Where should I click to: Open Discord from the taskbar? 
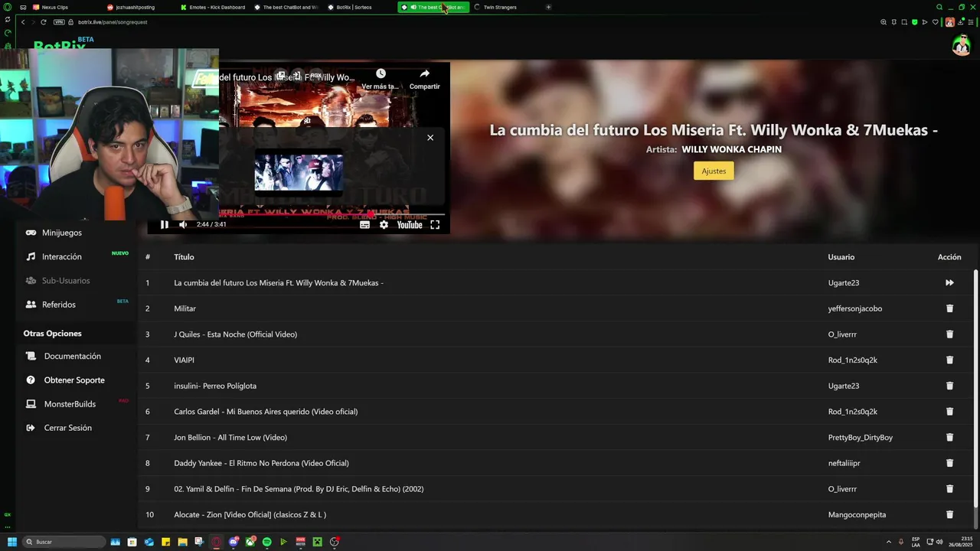(x=234, y=542)
